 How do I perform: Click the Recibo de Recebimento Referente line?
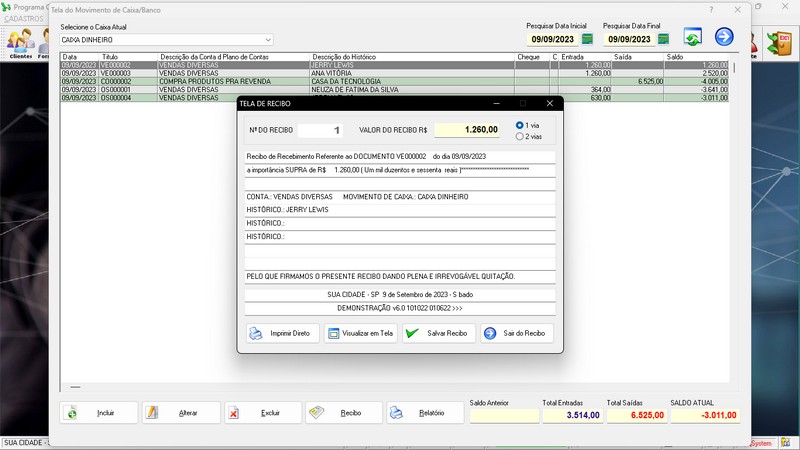400,157
